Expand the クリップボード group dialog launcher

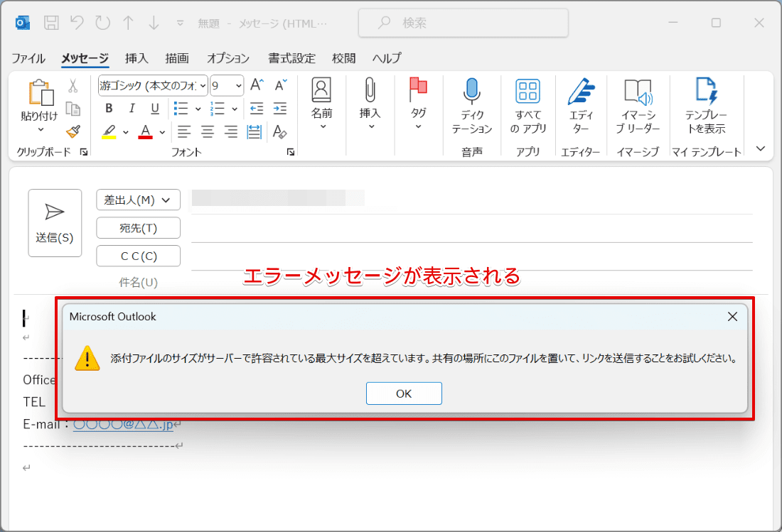[x=84, y=152]
